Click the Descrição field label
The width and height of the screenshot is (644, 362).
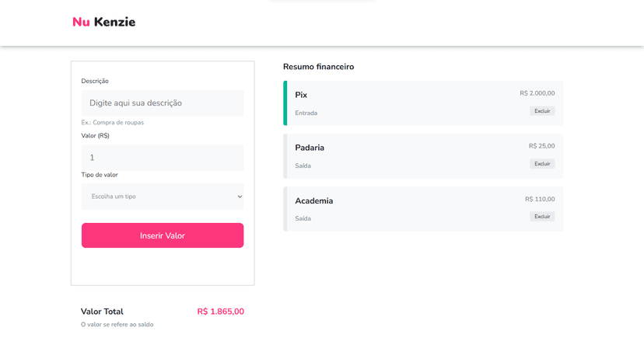point(95,81)
